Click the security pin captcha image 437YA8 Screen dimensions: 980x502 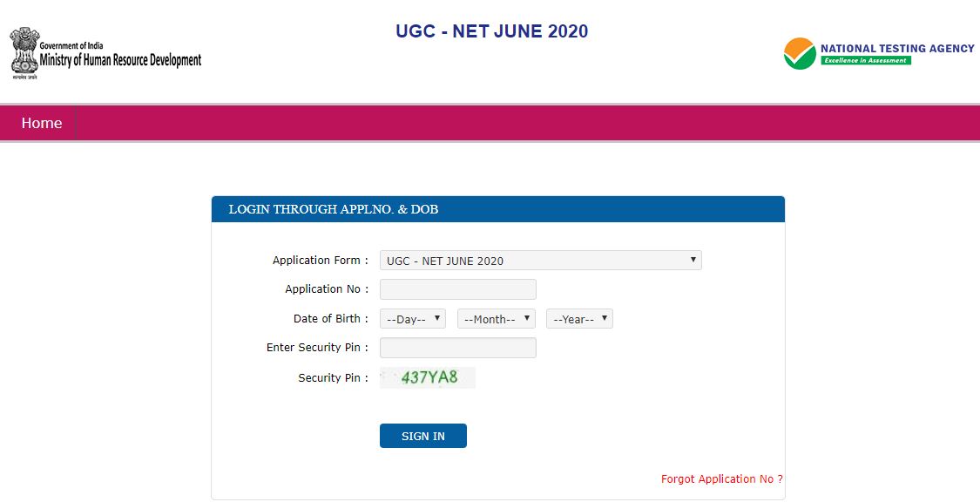(x=427, y=376)
